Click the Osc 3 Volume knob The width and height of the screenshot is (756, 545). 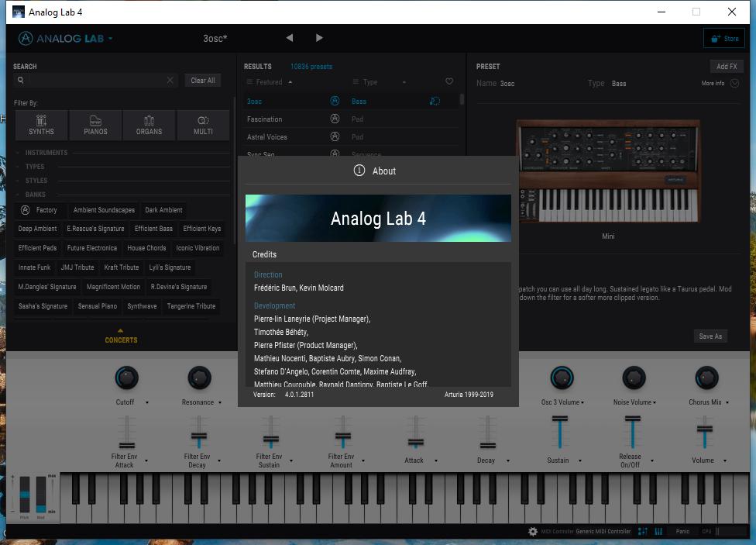(562, 378)
